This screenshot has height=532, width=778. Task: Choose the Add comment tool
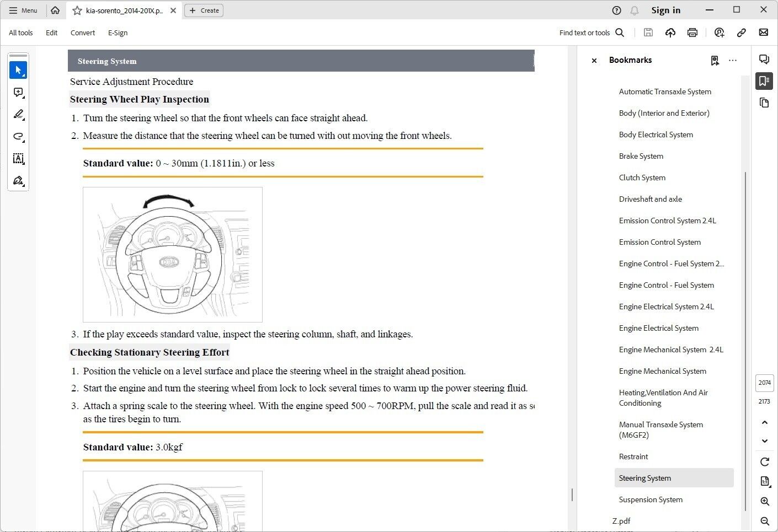18,92
